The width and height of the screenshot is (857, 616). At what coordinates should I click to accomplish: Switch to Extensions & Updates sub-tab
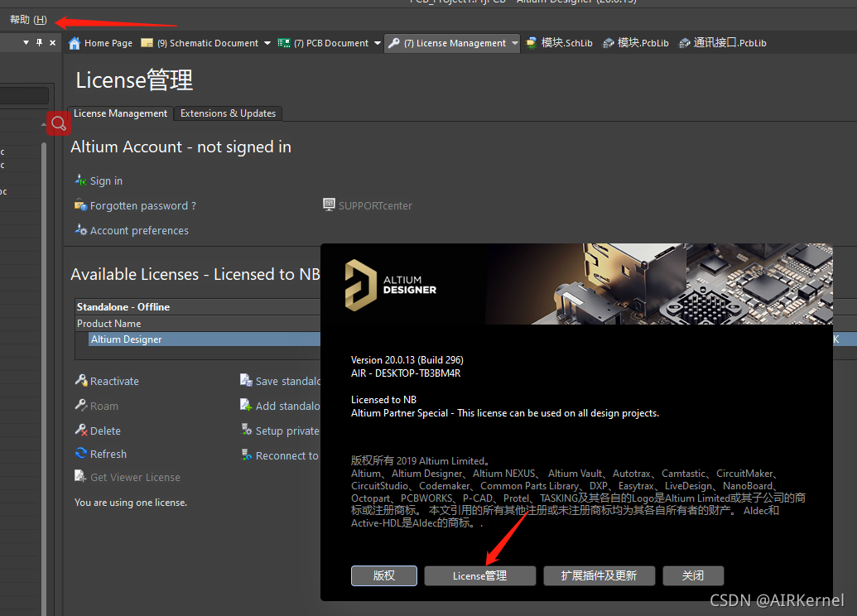tap(228, 113)
